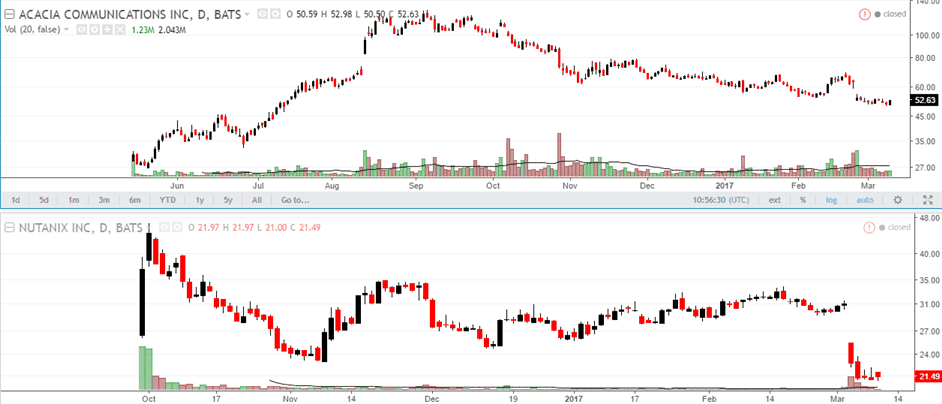Select the 1y time range
Image resolution: width=942 pixels, height=404 pixels.
199,200
